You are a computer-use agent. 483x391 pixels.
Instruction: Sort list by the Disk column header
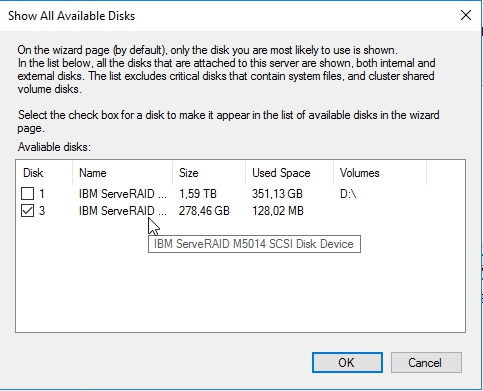click(44, 173)
